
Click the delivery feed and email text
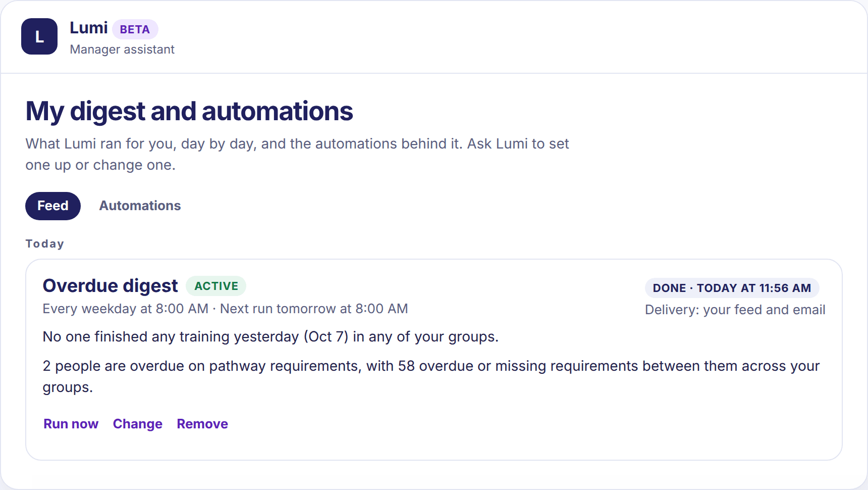[x=735, y=310]
